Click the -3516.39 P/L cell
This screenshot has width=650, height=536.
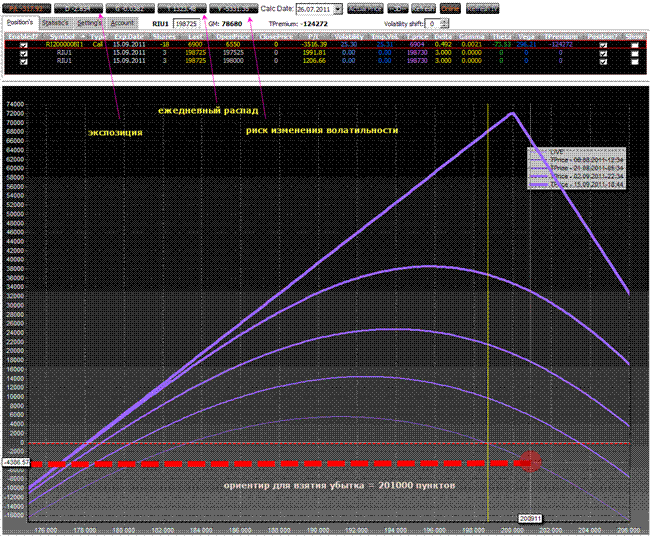tap(314, 44)
